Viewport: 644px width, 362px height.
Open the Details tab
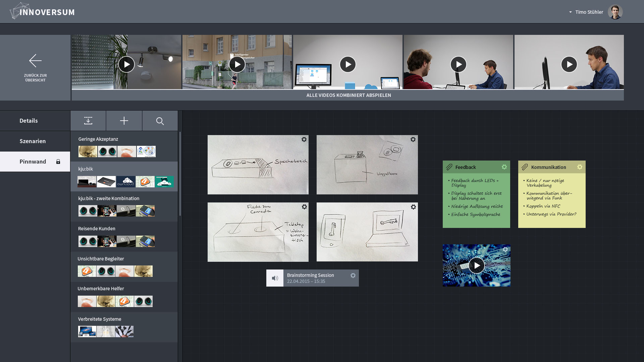click(x=29, y=121)
